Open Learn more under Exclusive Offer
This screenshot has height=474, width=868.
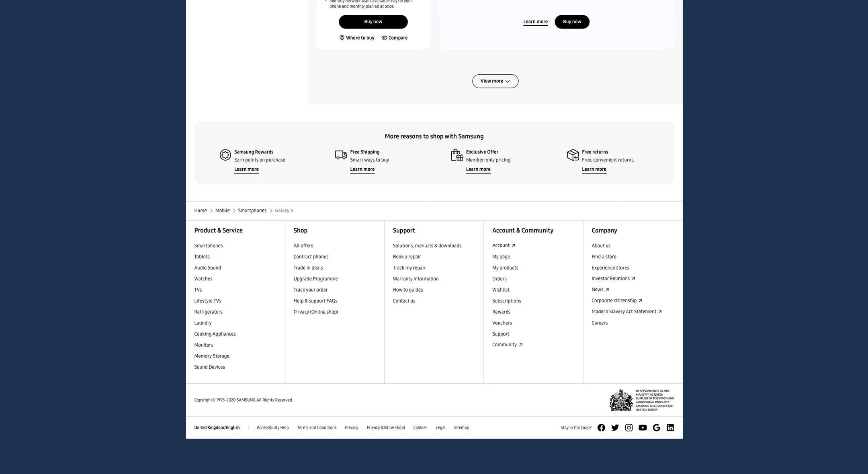click(x=478, y=169)
